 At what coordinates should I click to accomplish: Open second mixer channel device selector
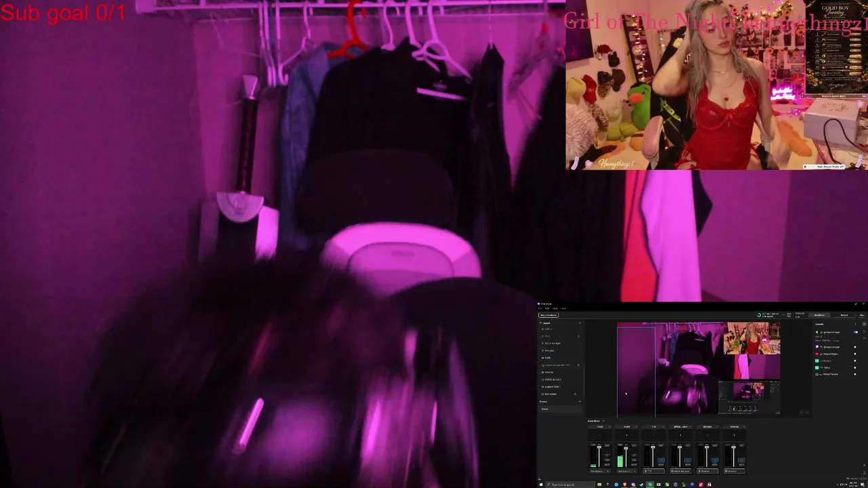pos(627,471)
